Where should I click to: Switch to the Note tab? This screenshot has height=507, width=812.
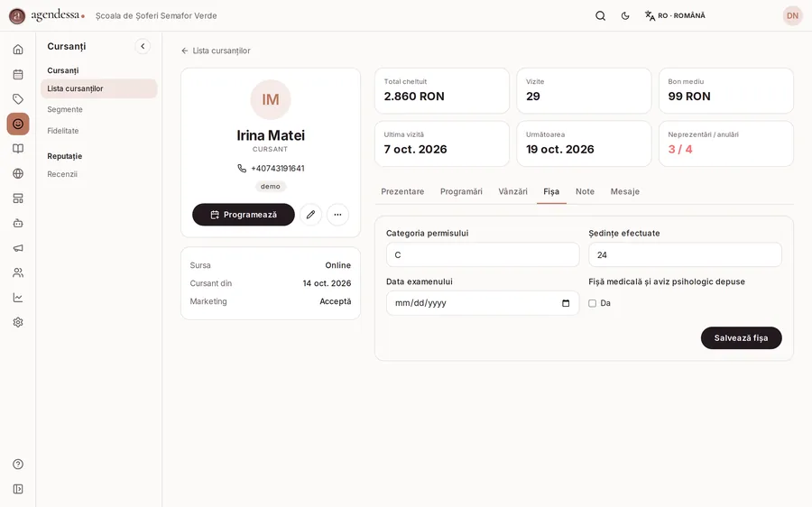pos(585,191)
